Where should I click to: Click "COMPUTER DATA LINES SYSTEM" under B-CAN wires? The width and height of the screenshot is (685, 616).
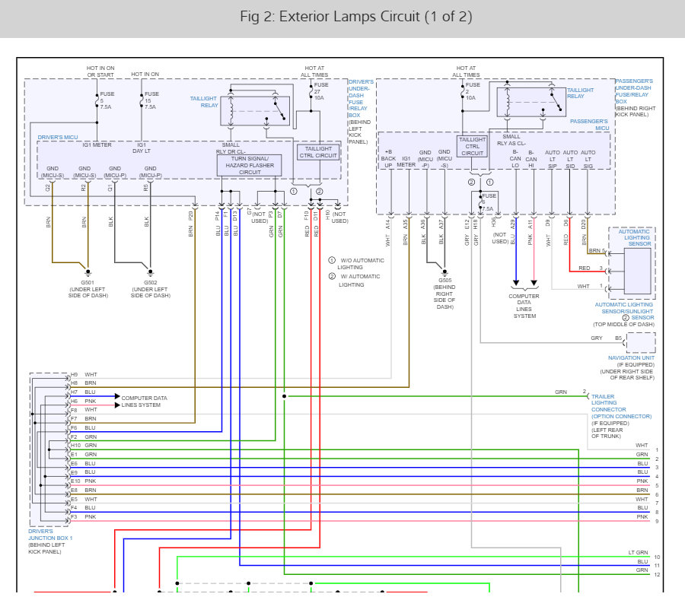(524, 306)
